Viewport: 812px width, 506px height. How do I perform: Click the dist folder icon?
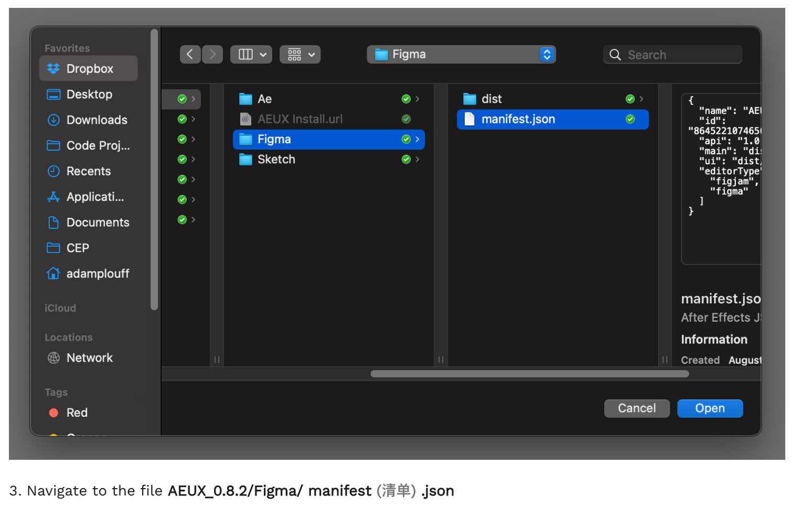(469, 99)
